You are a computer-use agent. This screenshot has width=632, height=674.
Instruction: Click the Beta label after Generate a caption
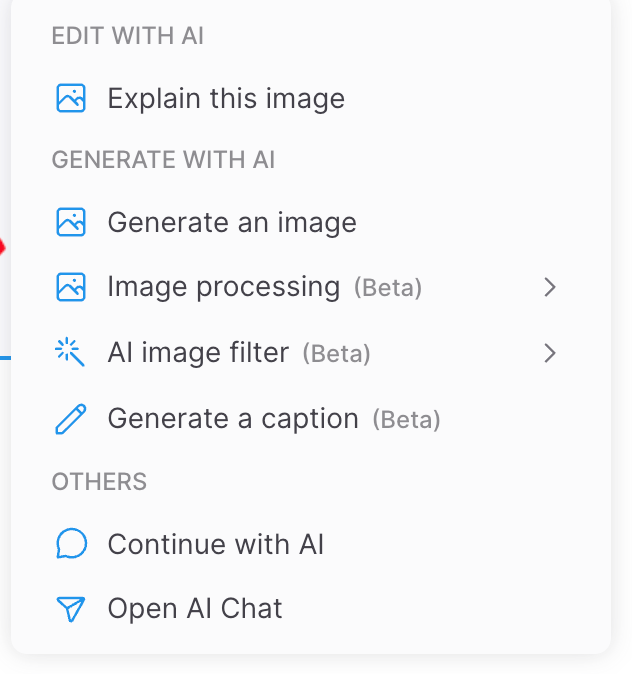[406, 419]
